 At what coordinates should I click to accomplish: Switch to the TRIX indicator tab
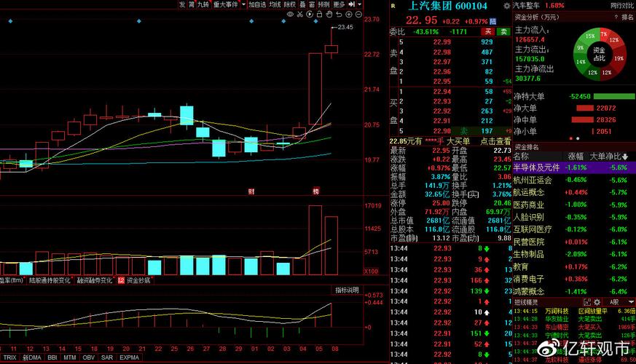[x=9, y=357]
